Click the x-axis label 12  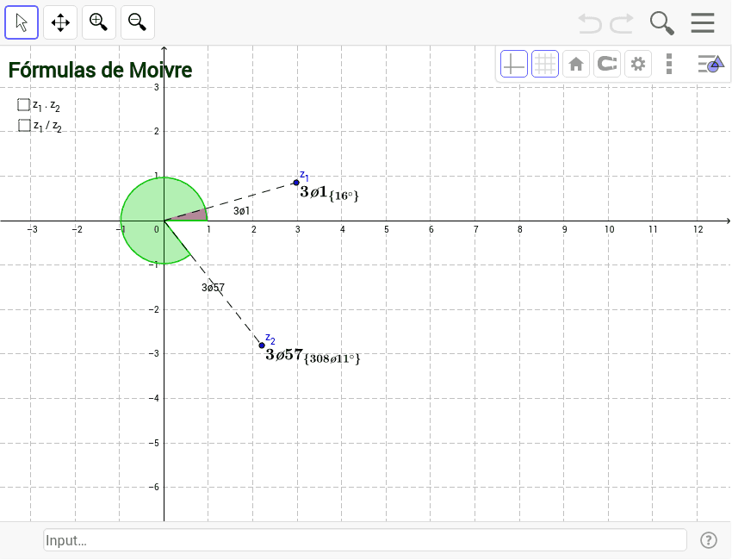[698, 229]
